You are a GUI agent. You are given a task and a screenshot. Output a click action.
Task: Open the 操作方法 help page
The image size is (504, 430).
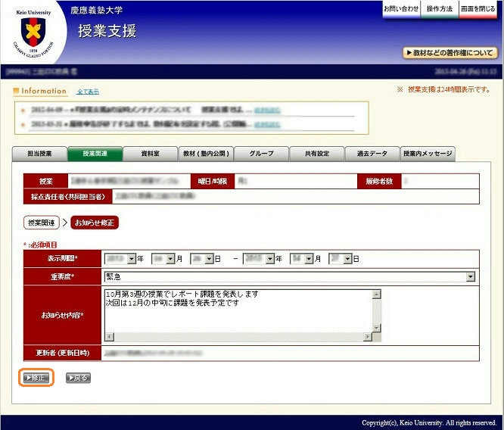(440, 9)
